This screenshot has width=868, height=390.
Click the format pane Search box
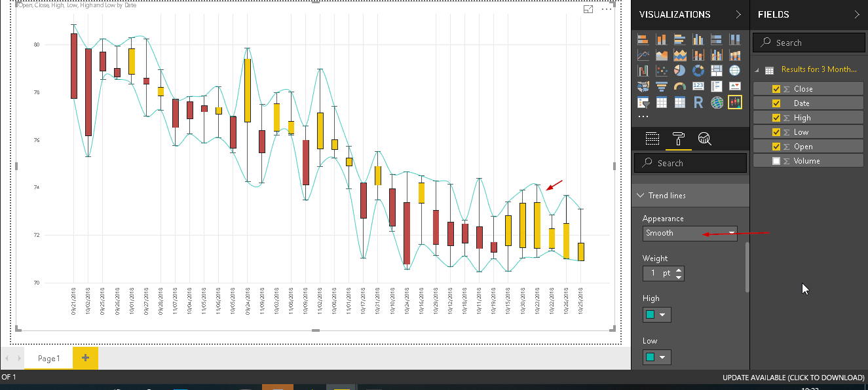point(690,163)
